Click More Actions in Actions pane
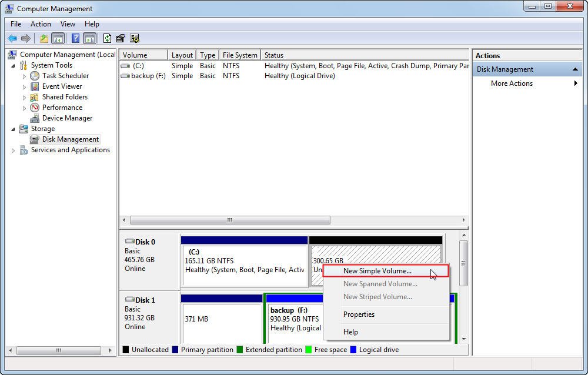This screenshot has height=375, width=588. point(512,83)
